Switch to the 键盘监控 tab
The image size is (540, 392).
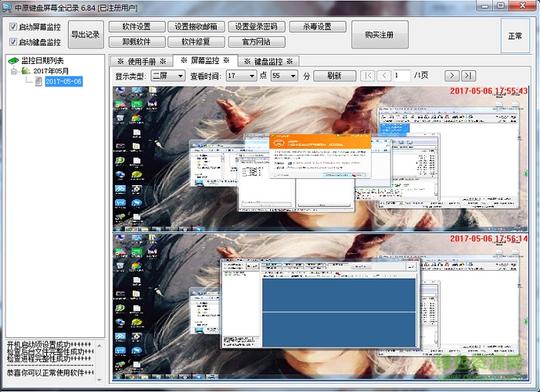click(x=268, y=61)
